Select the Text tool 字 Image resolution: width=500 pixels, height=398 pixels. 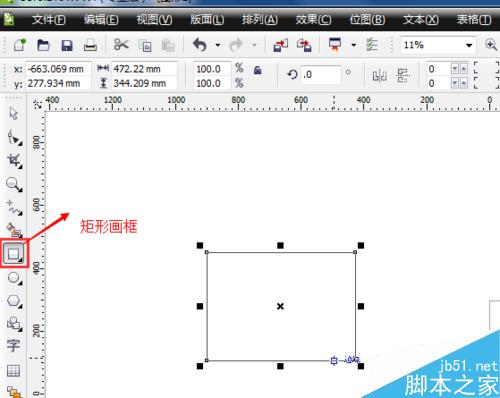coord(13,346)
